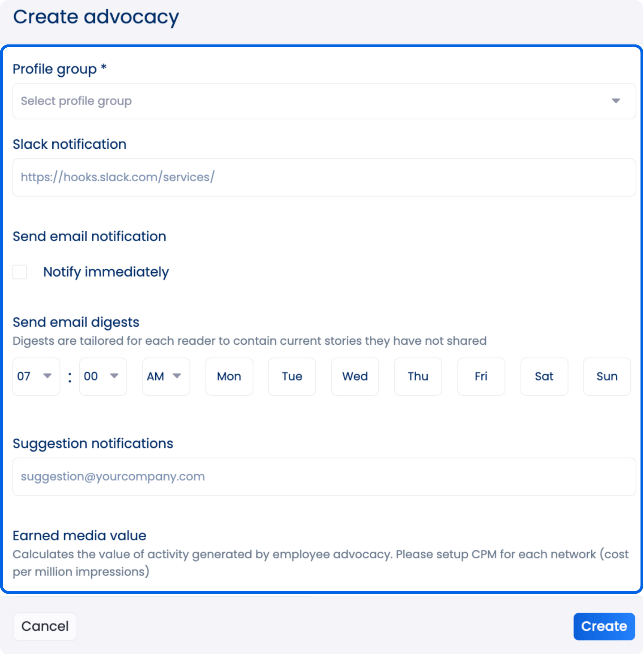Select Wed as a digest day
Screen dimensions: 644x655
pos(355,377)
